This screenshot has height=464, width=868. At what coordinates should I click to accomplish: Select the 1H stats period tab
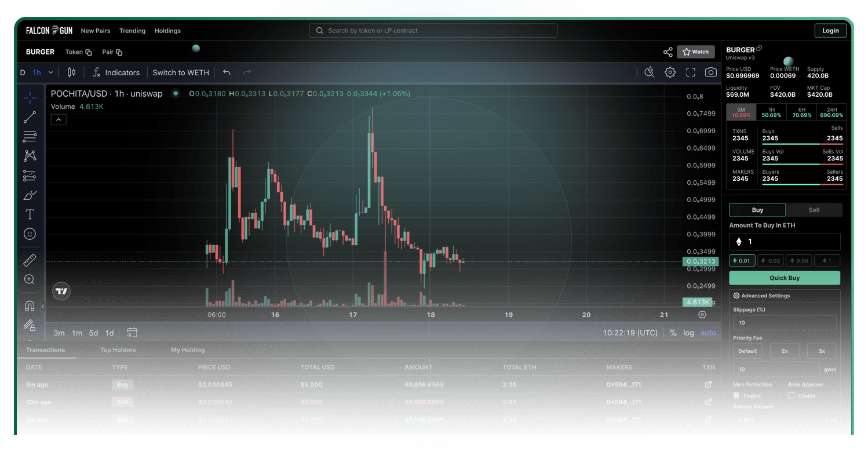click(772, 112)
